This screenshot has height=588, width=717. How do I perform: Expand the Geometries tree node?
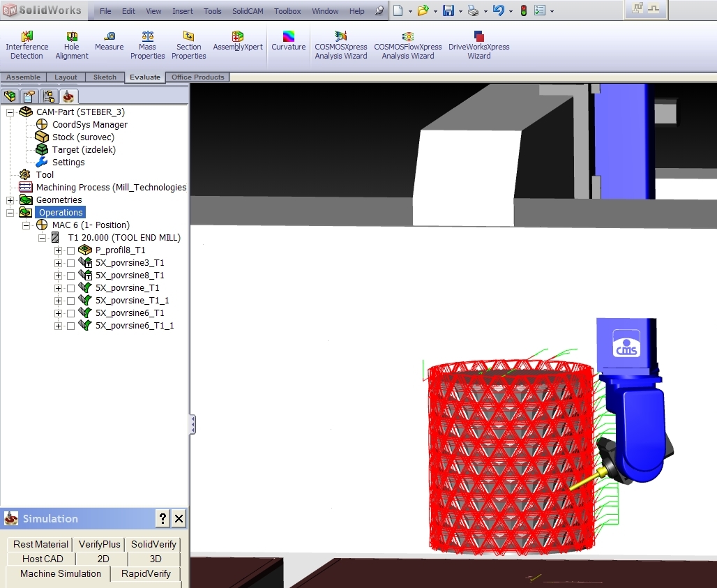coord(10,200)
